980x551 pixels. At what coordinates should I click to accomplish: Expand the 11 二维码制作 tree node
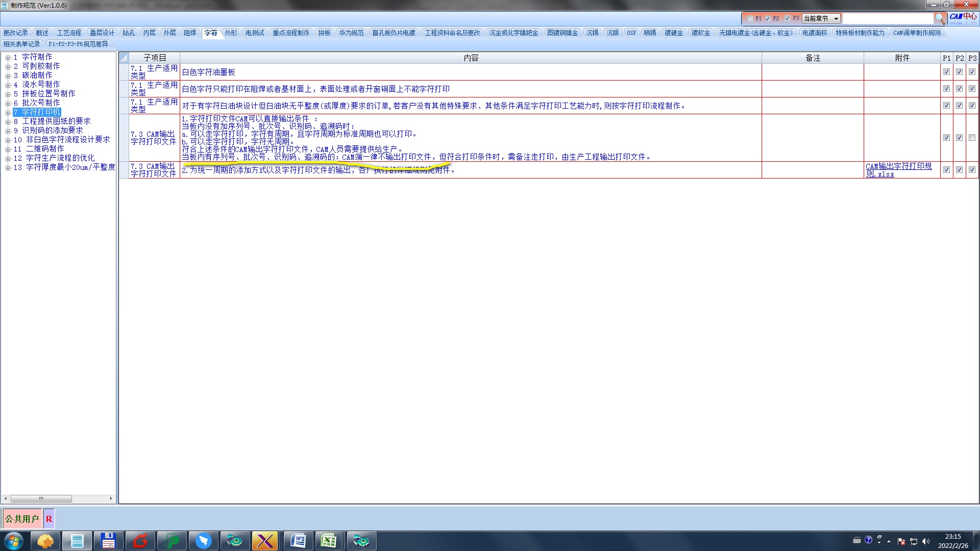(x=8, y=149)
